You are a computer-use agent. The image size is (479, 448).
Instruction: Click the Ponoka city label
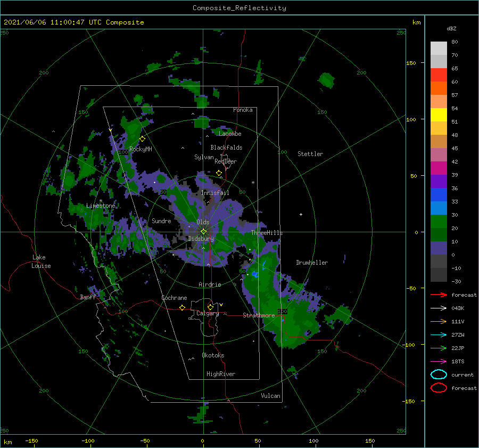[x=243, y=110]
